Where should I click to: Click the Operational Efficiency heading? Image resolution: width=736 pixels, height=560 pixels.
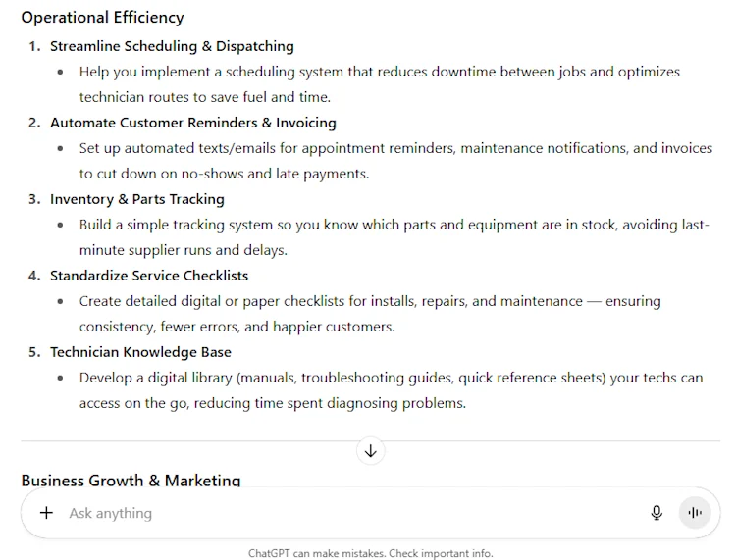[x=102, y=18]
